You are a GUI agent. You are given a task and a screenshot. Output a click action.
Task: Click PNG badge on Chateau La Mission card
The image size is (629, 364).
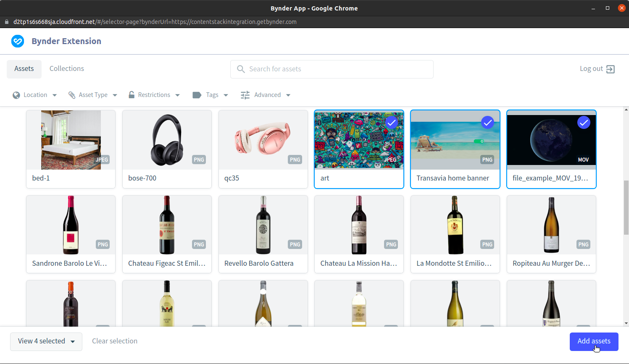tap(391, 244)
